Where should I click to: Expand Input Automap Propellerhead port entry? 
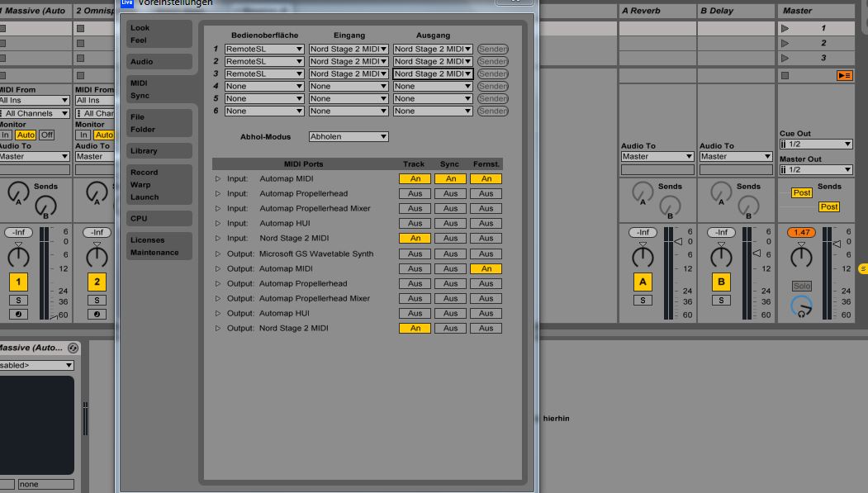[217, 194]
